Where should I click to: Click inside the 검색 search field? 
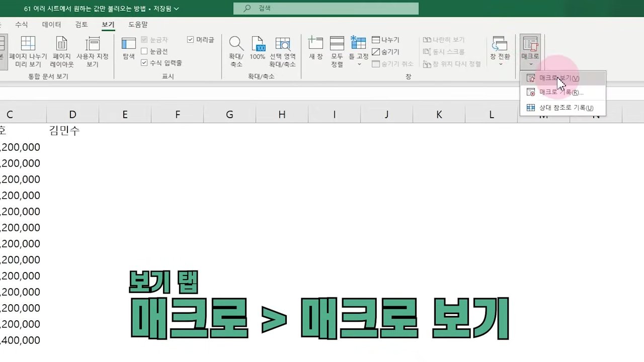pyautogui.click(x=326, y=8)
